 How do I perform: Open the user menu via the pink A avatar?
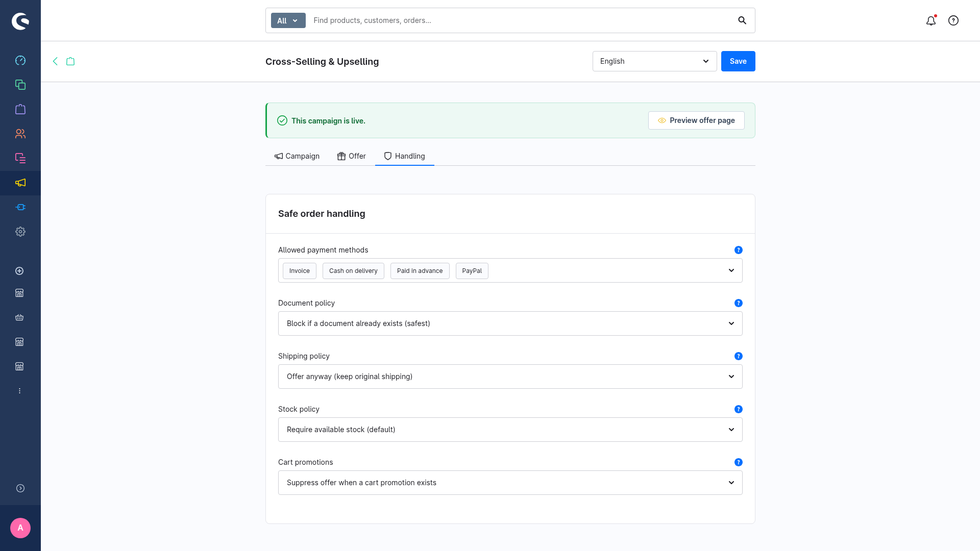coord(20,528)
